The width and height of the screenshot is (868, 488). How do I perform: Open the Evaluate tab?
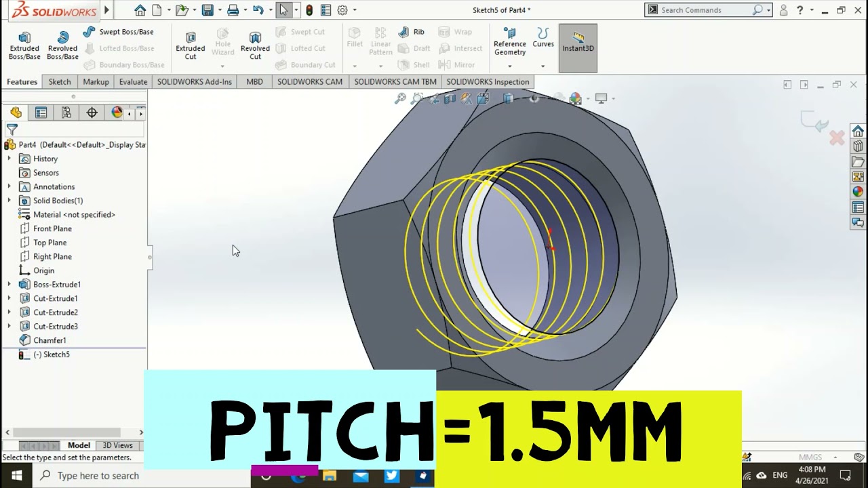133,82
